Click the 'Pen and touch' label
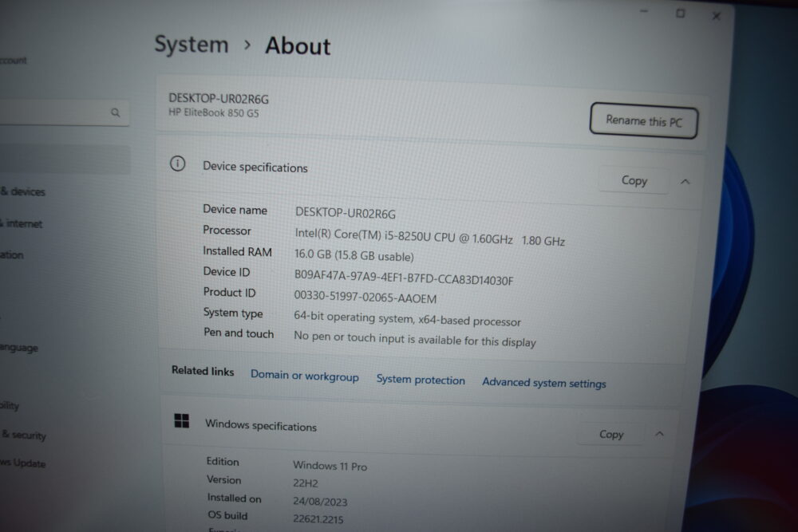Image resolution: width=798 pixels, height=532 pixels. pos(239,333)
